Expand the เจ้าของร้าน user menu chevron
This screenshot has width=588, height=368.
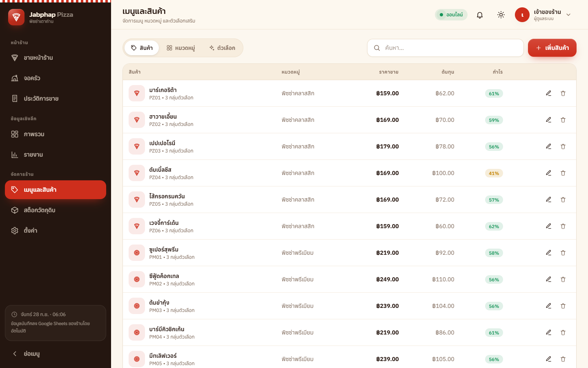tap(568, 15)
